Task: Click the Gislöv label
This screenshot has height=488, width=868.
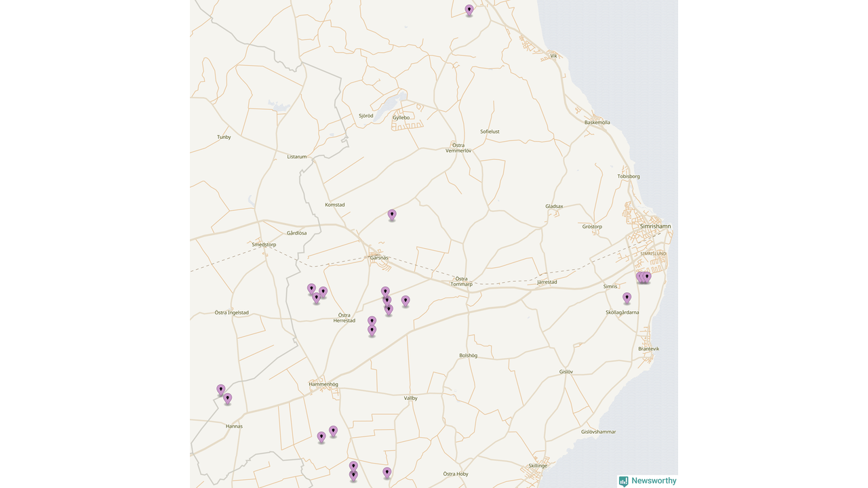Action: click(x=566, y=371)
